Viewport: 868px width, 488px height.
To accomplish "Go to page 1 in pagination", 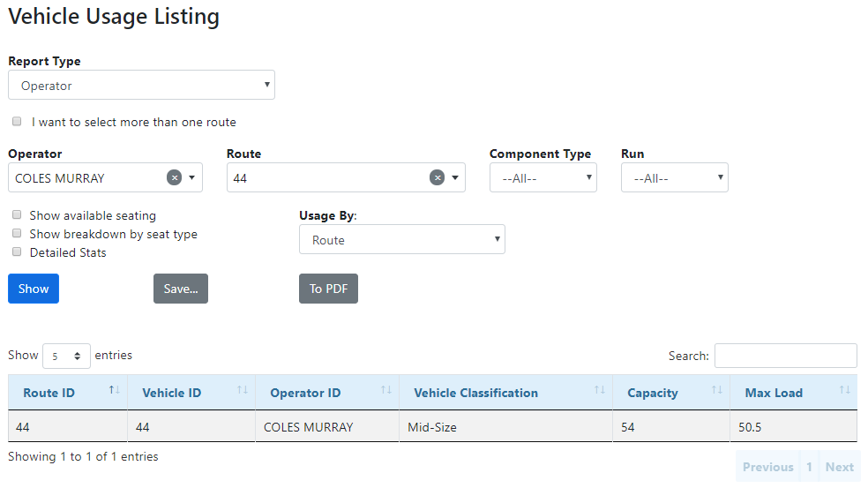I will 809,467.
